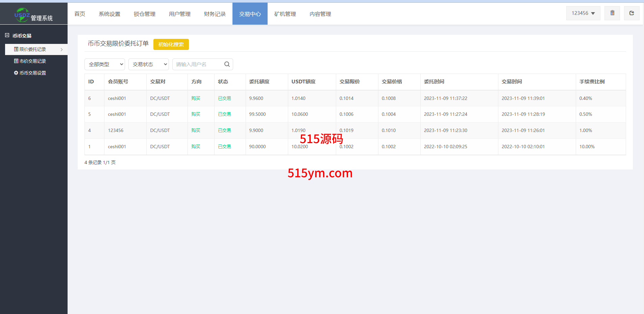Click the trash icon in top bar
The height and width of the screenshot is (314, 644).
(x=612, y=13)
